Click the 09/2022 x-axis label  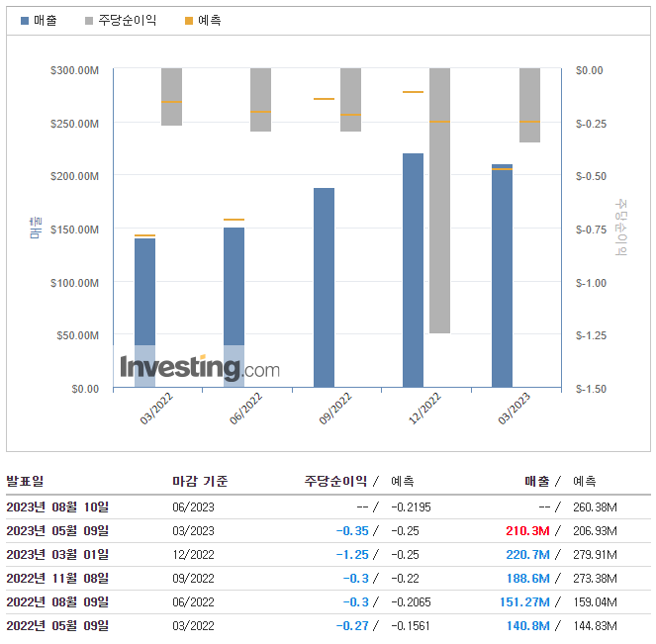(x=335, y=409)
